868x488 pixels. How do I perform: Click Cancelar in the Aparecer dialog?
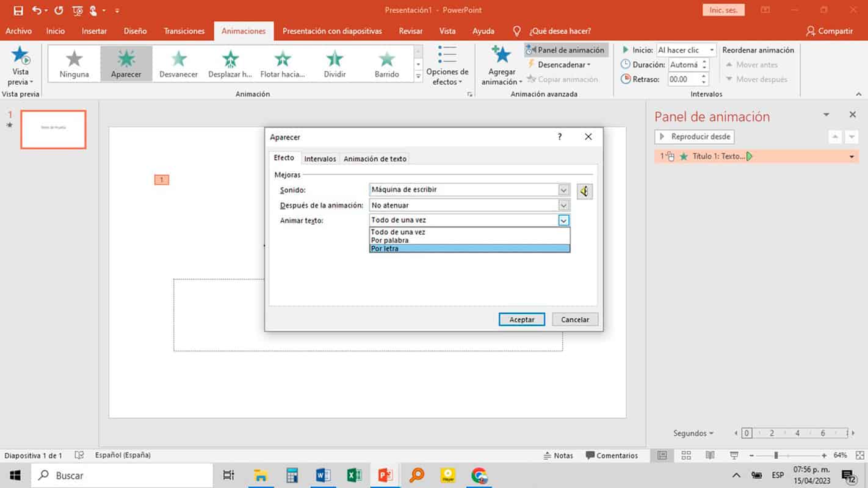tap(575, 320)
